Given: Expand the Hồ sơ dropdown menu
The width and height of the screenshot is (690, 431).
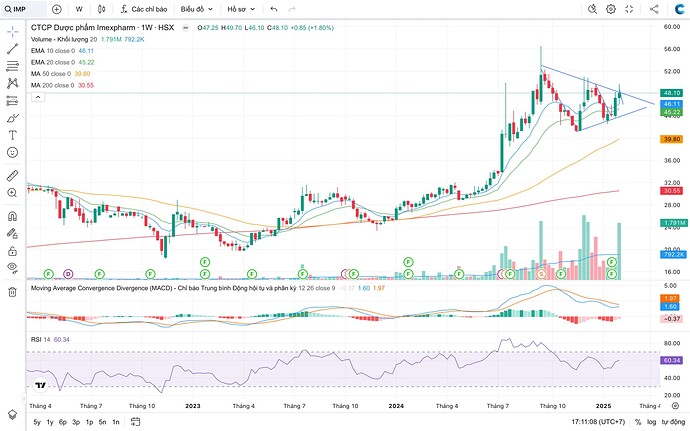Looking at the screenshot, I should (242, 8).
